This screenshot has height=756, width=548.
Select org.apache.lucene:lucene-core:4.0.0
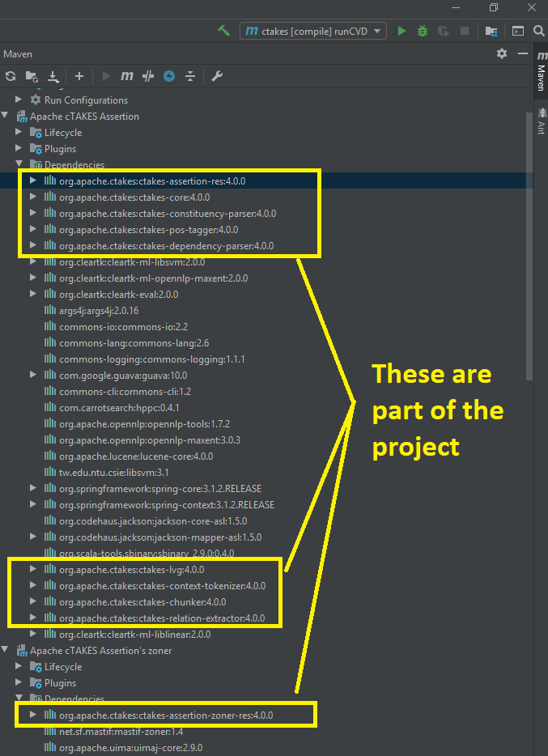[x=137, y=456]
